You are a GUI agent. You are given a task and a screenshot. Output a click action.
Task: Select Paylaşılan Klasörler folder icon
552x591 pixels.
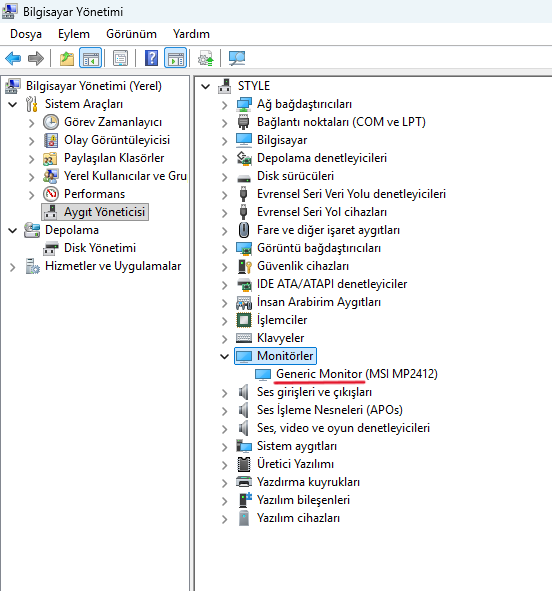coord(50,158)
